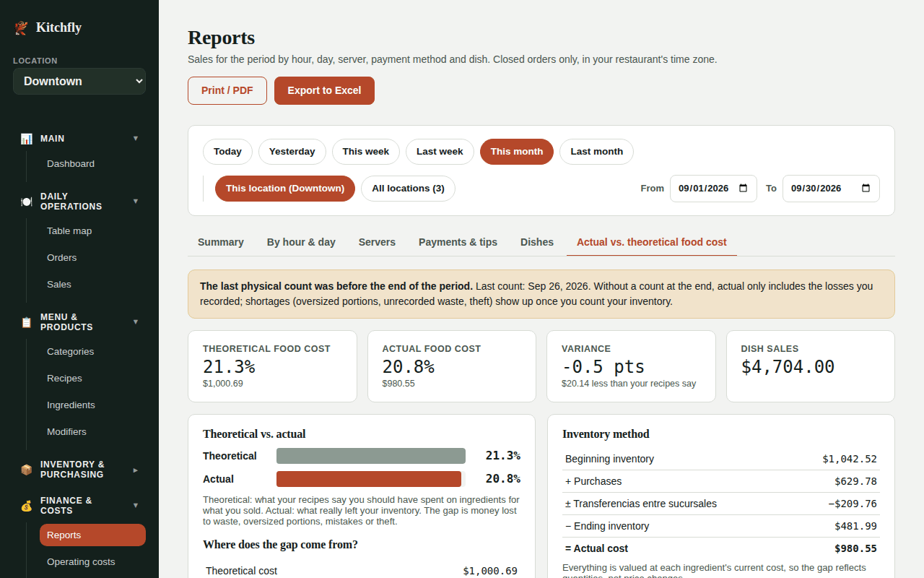The height and width of the screenshot is (578, 924).
Task: Select the This month period filter
Action: point(517,152)
